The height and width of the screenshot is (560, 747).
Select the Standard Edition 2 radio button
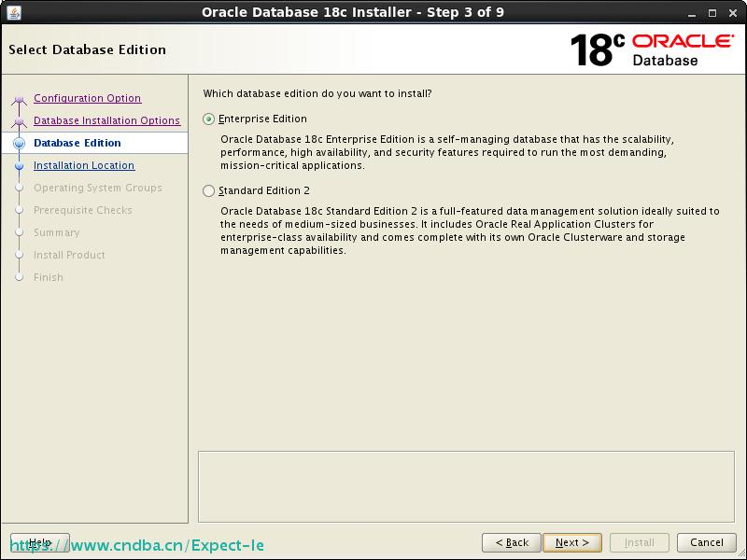point(208,191)
